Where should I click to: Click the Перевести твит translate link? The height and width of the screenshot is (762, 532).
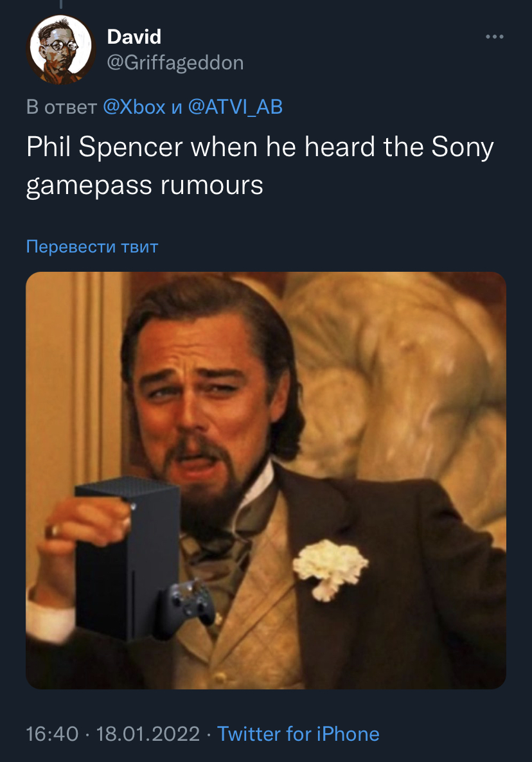coord(93,247)
